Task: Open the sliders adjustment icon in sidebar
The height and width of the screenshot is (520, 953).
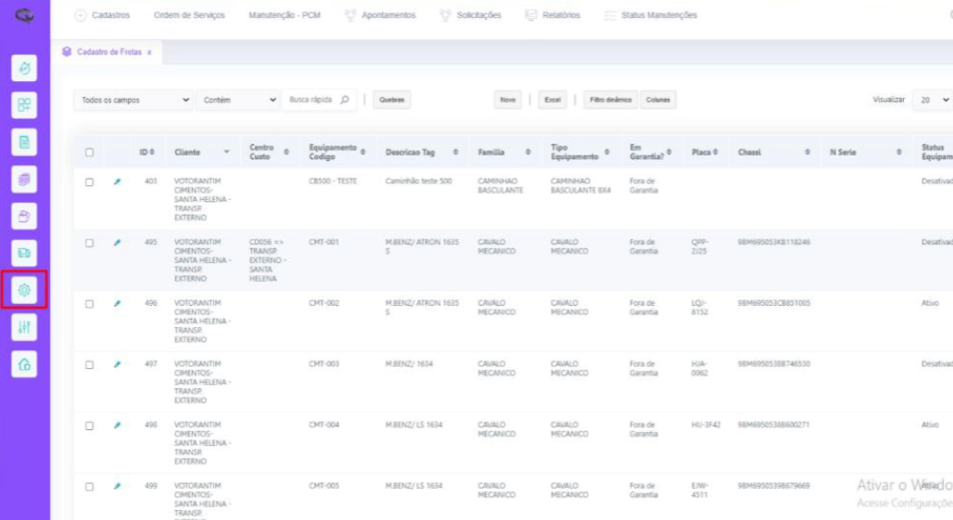Action: (25, 327)
